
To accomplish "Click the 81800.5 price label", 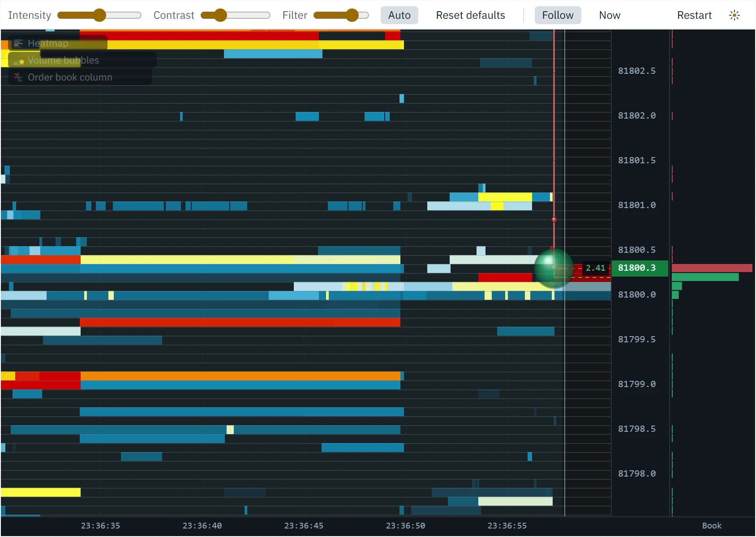I will point(637,250).
